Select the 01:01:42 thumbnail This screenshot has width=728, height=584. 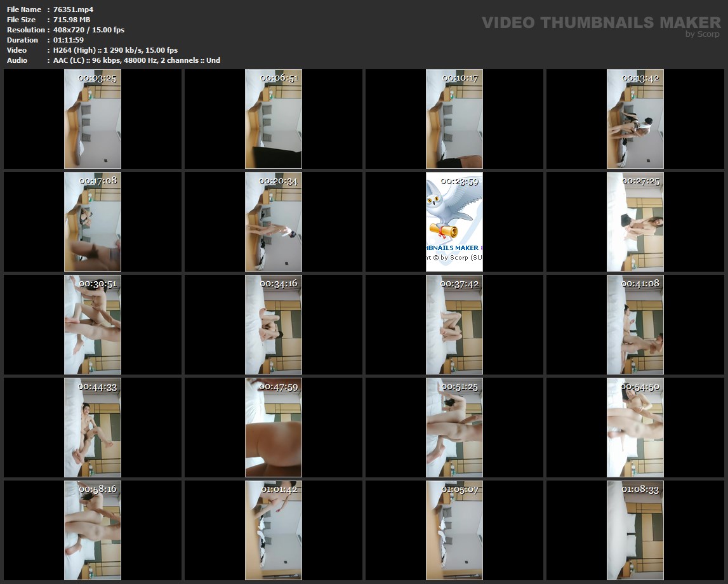click(273, 531)
